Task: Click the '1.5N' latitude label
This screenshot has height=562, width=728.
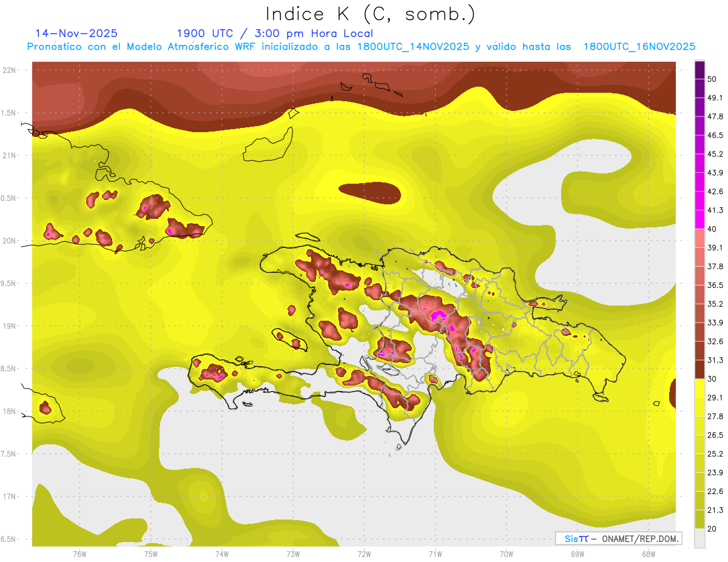Action: 9,113
